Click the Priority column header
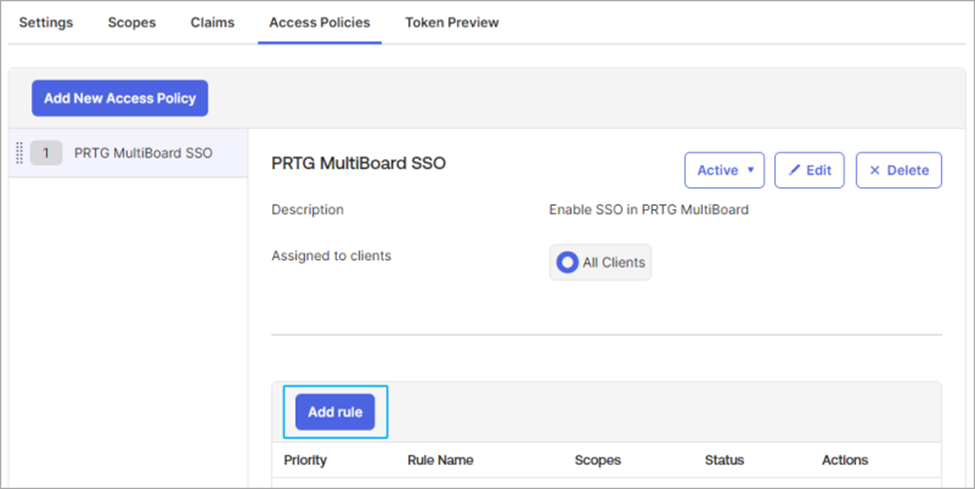 click(x=305, y=460)
